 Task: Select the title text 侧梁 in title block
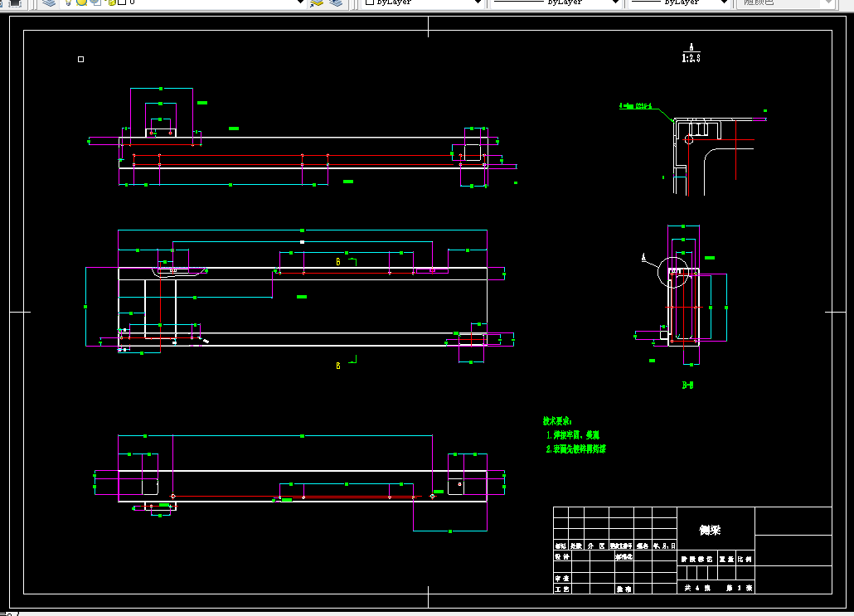click(x=710, y=530)
